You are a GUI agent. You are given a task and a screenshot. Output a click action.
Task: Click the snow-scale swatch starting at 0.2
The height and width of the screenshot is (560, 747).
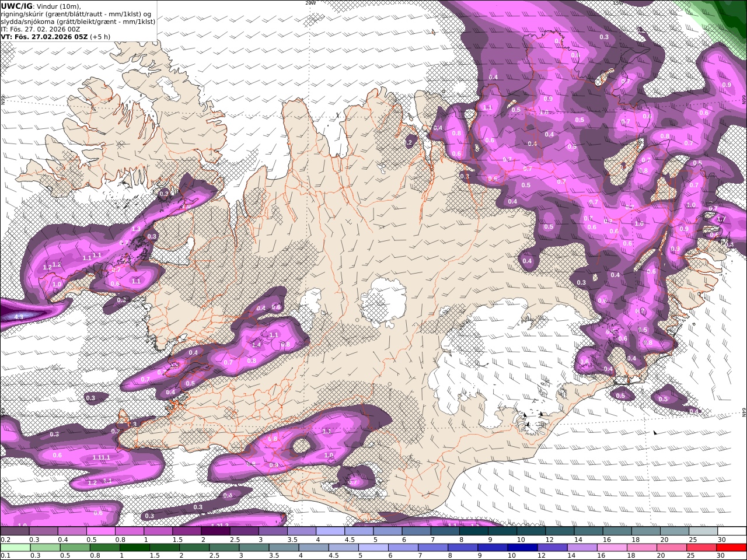[15, 531]
